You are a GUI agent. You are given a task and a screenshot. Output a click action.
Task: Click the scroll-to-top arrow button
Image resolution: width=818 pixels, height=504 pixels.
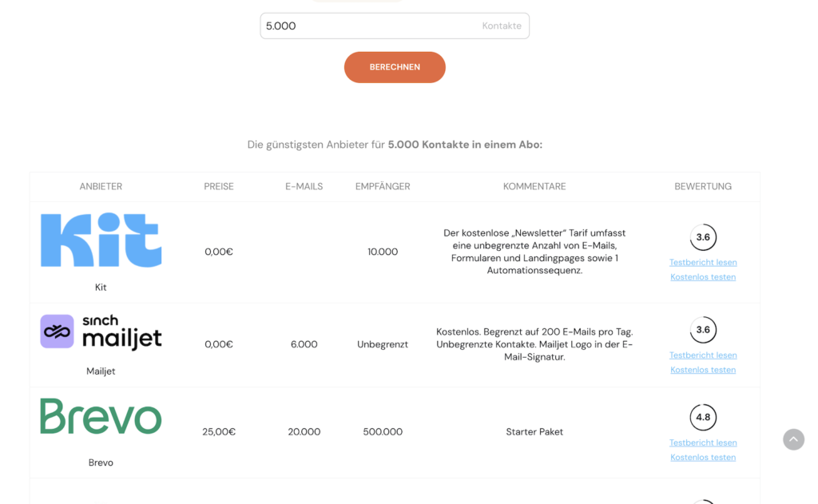coord(793,439)
